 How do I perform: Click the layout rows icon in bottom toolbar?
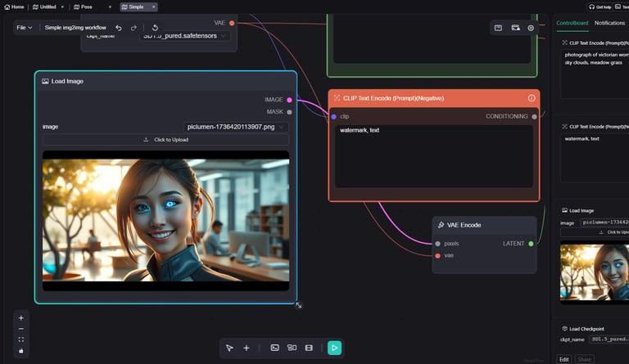tap(309, 348)
